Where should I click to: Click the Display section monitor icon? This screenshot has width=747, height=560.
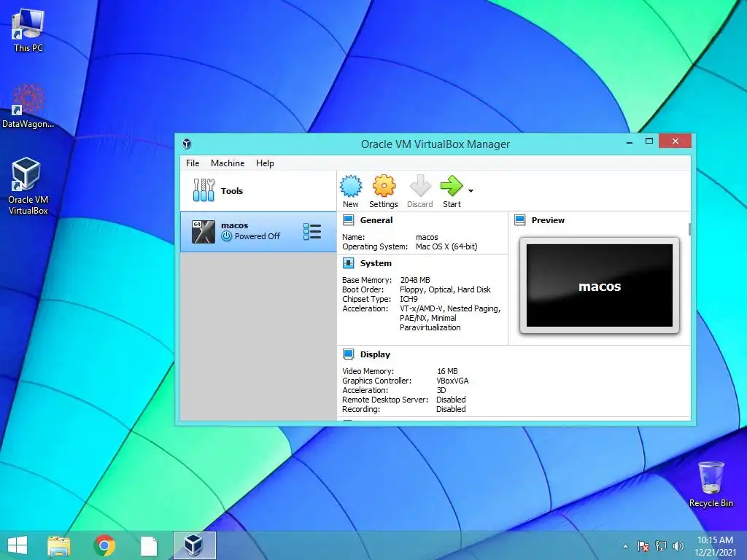tap(348, 354)
